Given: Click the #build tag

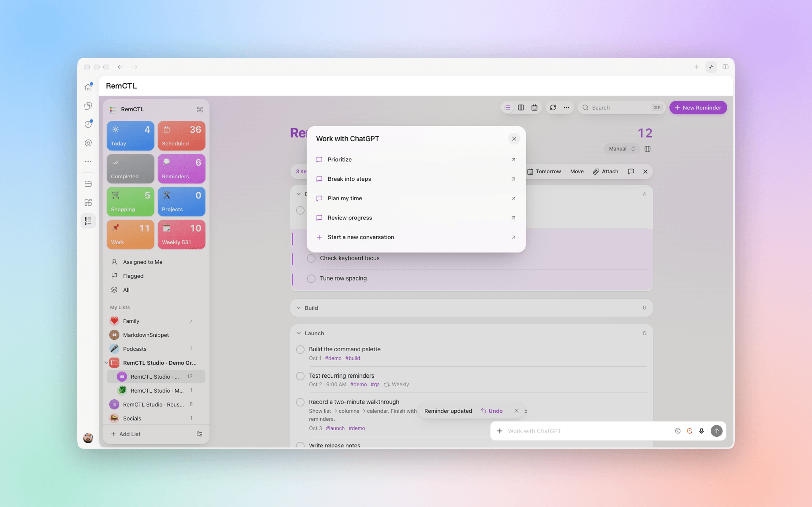Looking at the screenshot, I should point(352,358).
